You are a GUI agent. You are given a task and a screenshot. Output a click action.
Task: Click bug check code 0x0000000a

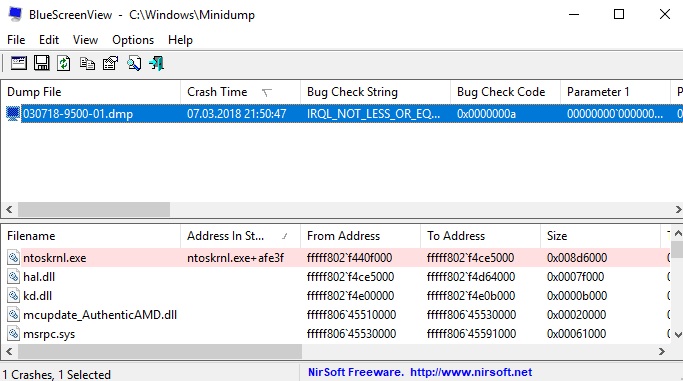coord(486,114)
